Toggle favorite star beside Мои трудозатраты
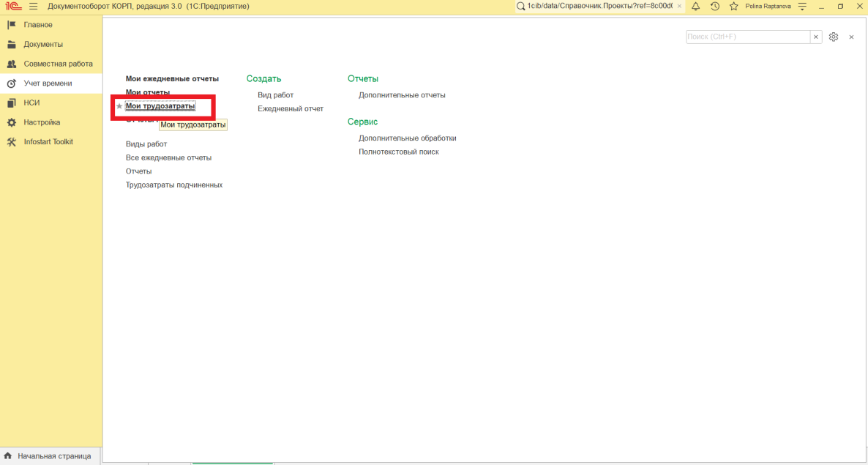 point(119,106)
